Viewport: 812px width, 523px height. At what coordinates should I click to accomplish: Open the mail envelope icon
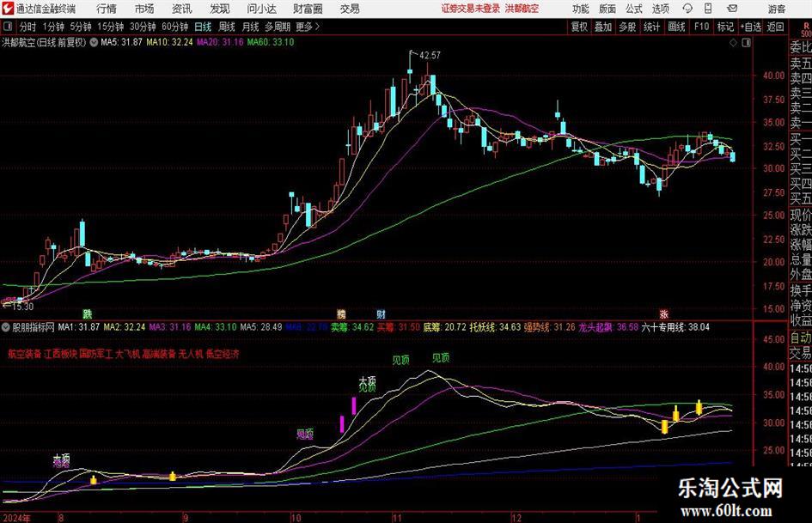(732, 9)
